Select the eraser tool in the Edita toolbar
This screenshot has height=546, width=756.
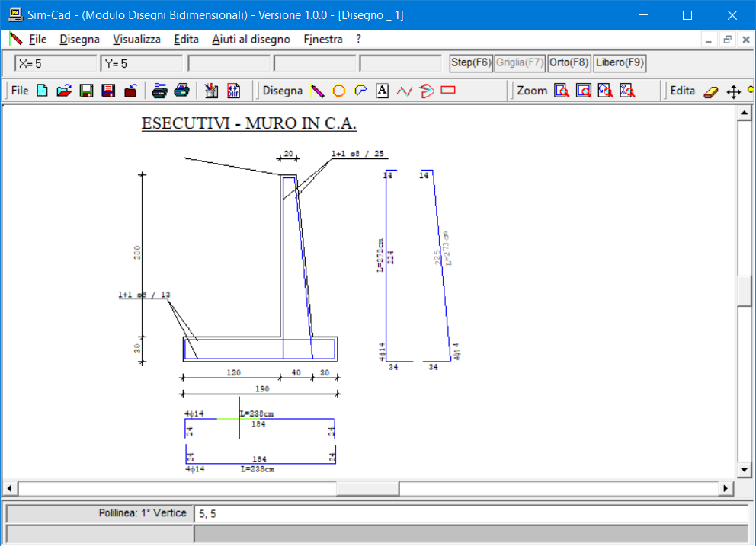711,91
